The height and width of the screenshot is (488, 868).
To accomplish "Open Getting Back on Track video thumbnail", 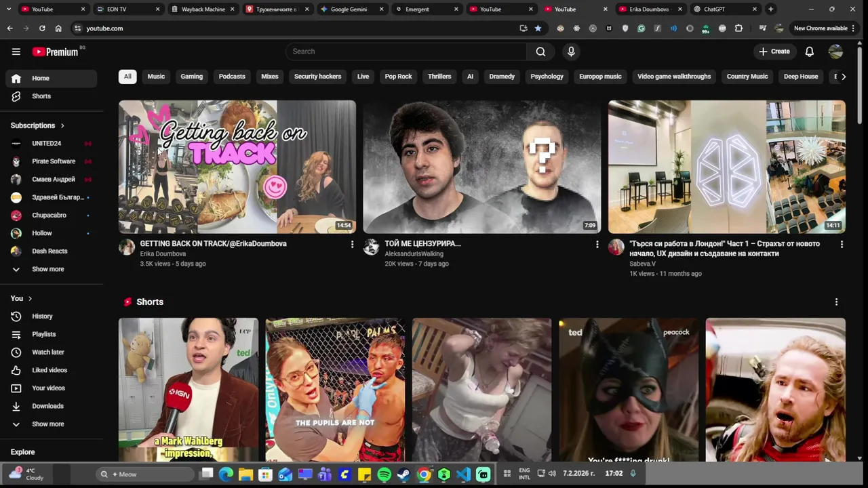I will coord(237,167).
